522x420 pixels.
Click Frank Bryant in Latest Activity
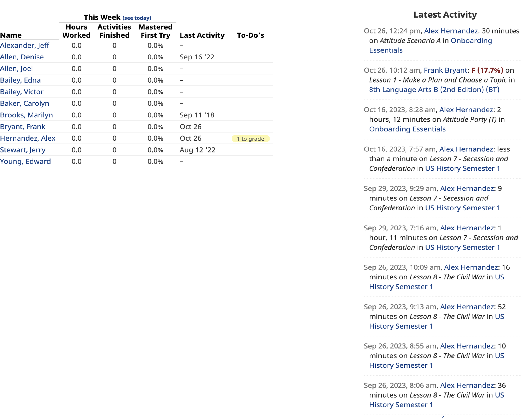tap(445, 70)
